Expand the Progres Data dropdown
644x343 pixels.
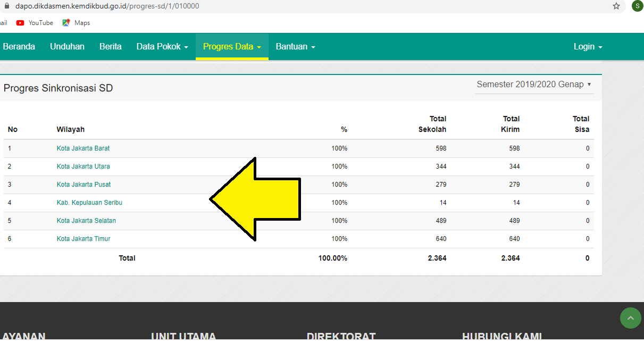tap(232, 47)
